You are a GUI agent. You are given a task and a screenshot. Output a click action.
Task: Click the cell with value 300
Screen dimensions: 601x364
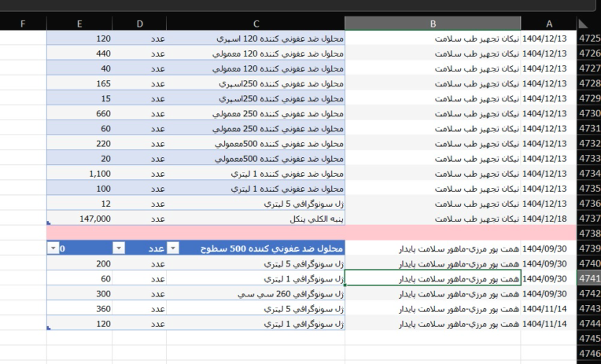point(79,293)
